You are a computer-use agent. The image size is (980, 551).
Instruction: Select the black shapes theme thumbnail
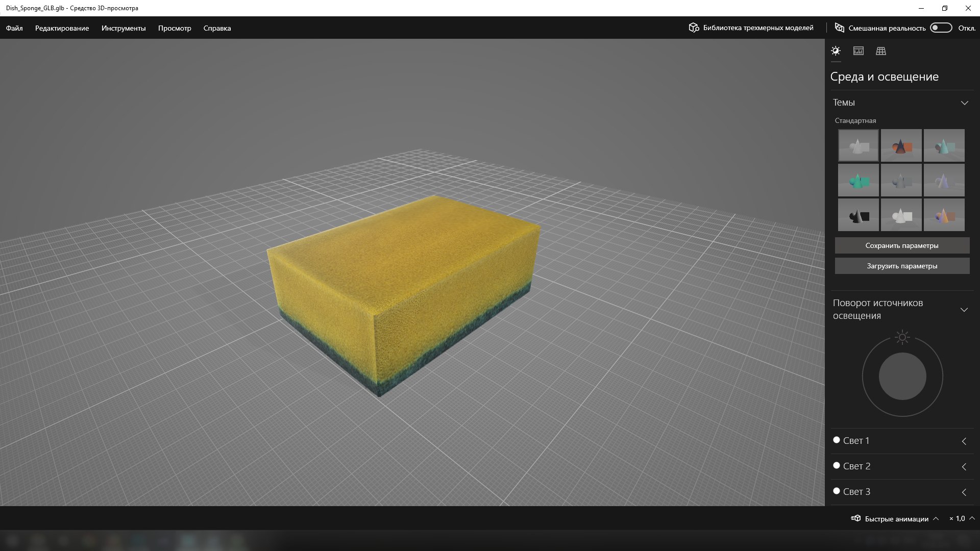coord(859,215)
